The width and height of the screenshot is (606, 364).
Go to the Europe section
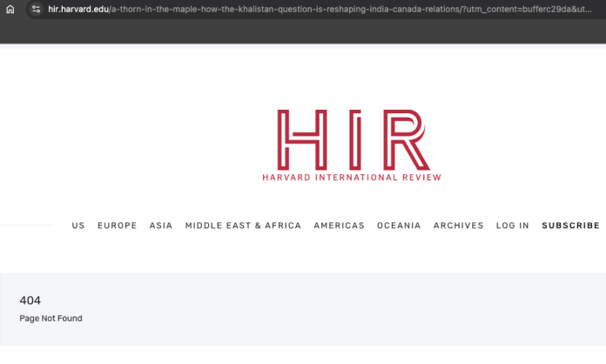pos(117,226)
